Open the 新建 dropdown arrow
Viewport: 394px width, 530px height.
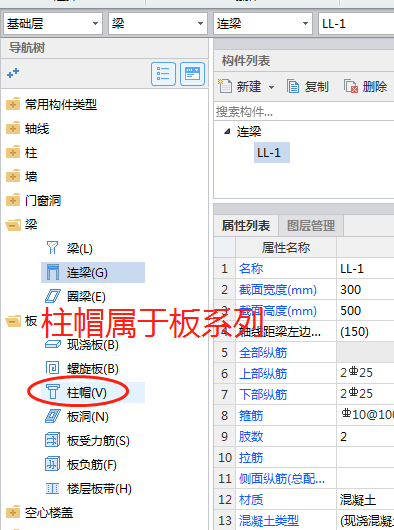point(271,87)
